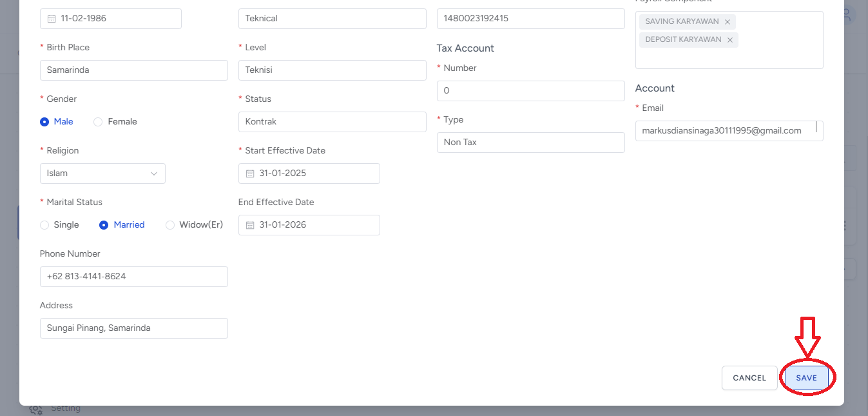Select Widow(Er) marital status option
The height and width of the screenshot is (416, 868).
tap(170, 225)
